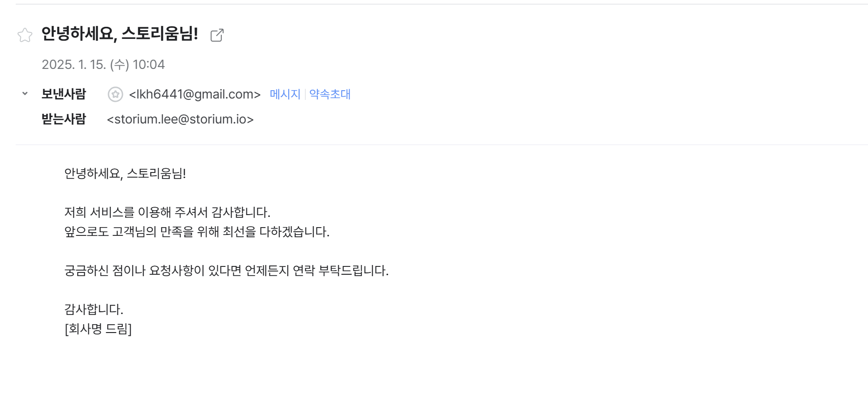Click the line starting with 궁금하신 점이나
The height and width of the screenshot is (401, 868).
[226, 271]
